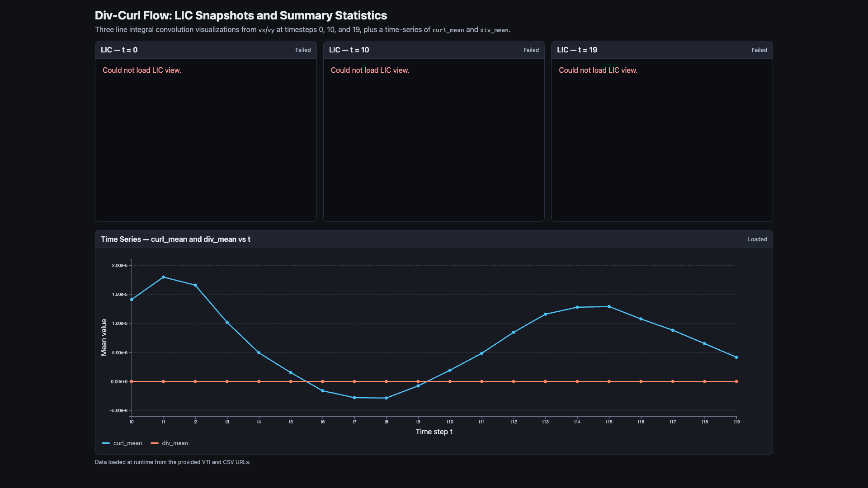Click the Failed status on LIC t = 10
This screenshot has height=488, width=868.
coord(531,50)
